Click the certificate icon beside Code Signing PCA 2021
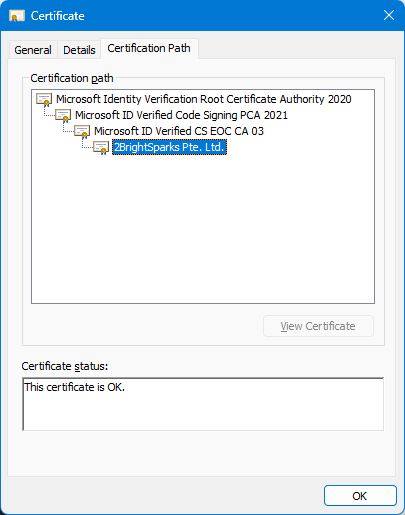 pos(63,116)
